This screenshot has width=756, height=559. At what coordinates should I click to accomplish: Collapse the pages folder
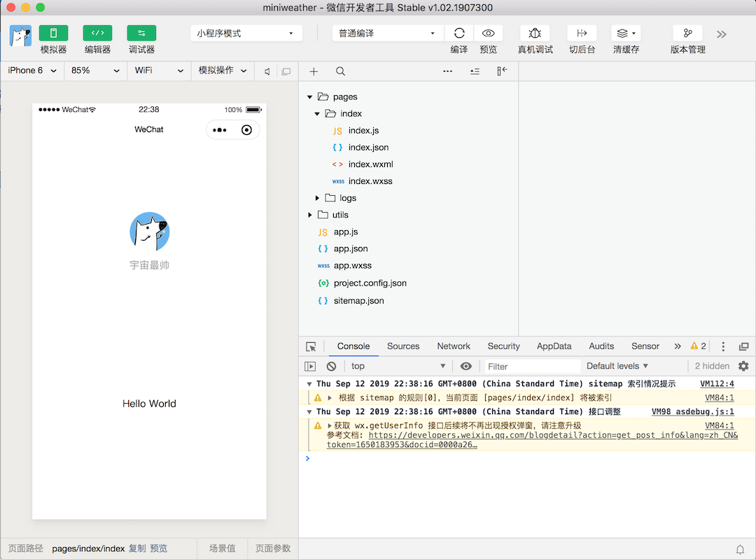(x=310, y=97)
